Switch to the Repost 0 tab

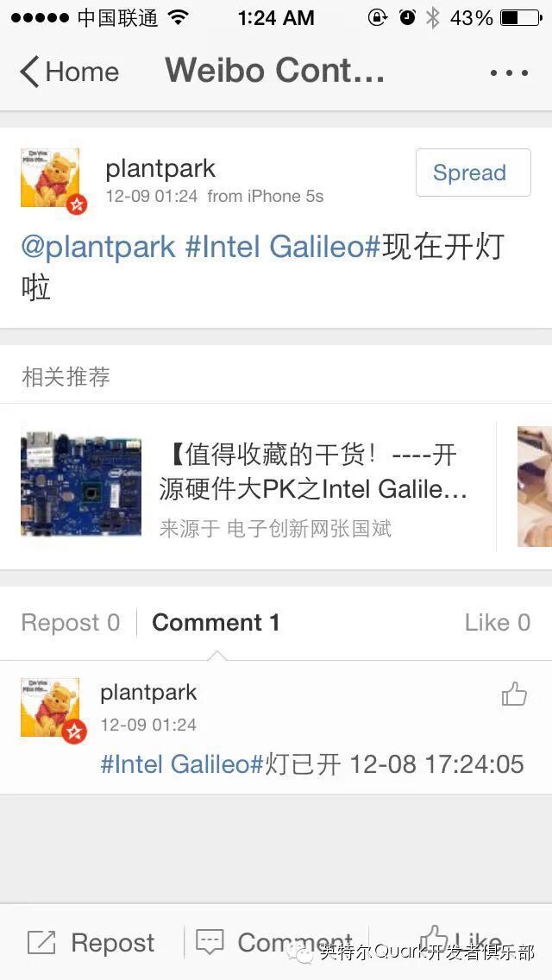(70, 623)
